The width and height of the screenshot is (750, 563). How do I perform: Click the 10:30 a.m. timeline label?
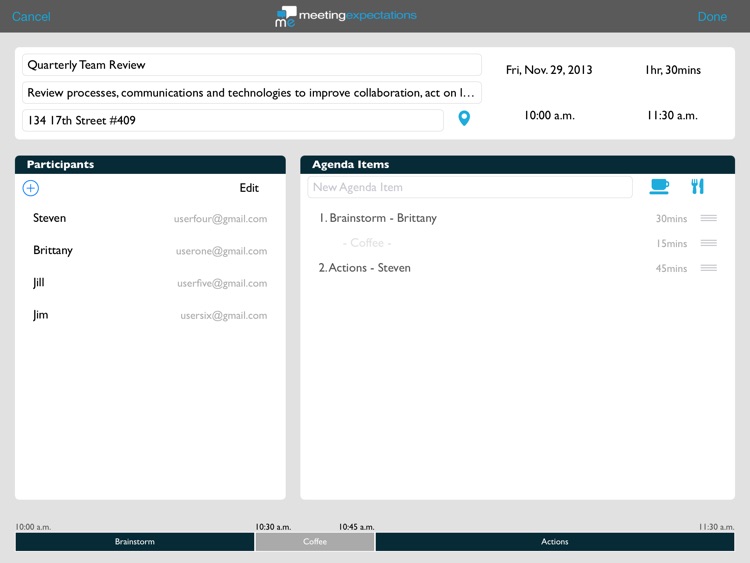273,527
